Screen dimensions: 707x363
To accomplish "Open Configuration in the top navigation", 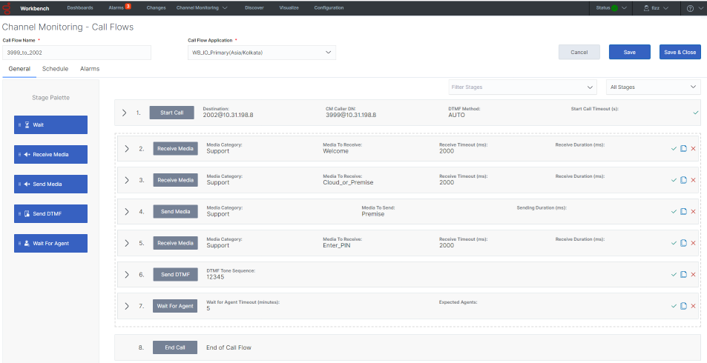I will 329,8.
